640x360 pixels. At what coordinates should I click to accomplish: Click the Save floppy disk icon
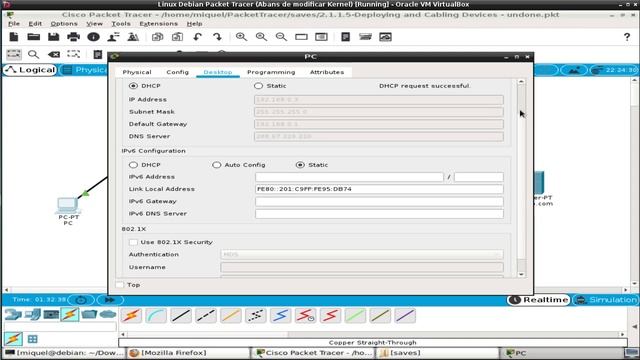53,37
